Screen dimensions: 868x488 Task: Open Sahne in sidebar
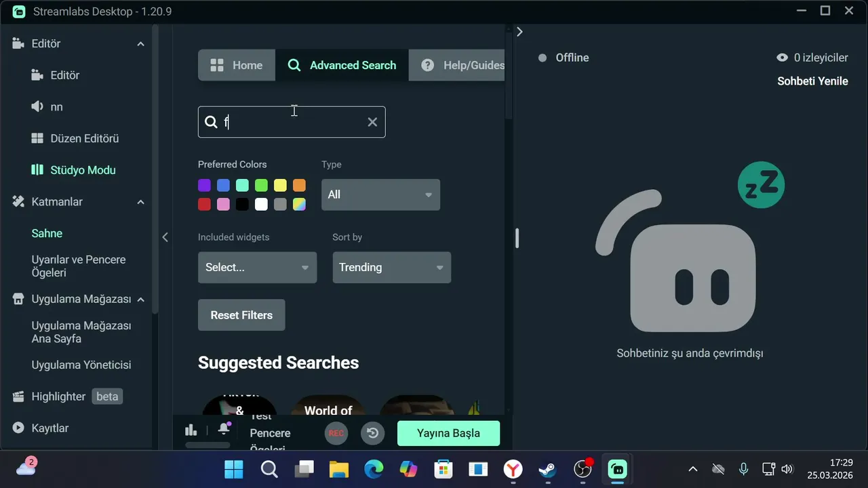tap(47, 233)
